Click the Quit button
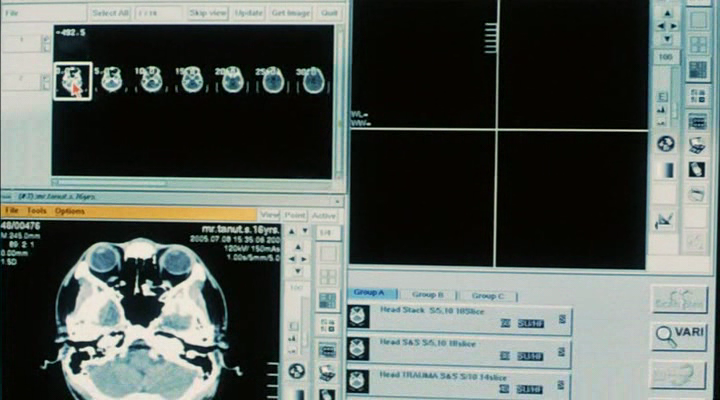The width and height of the screenshot is (720, 400). [329, 13]
